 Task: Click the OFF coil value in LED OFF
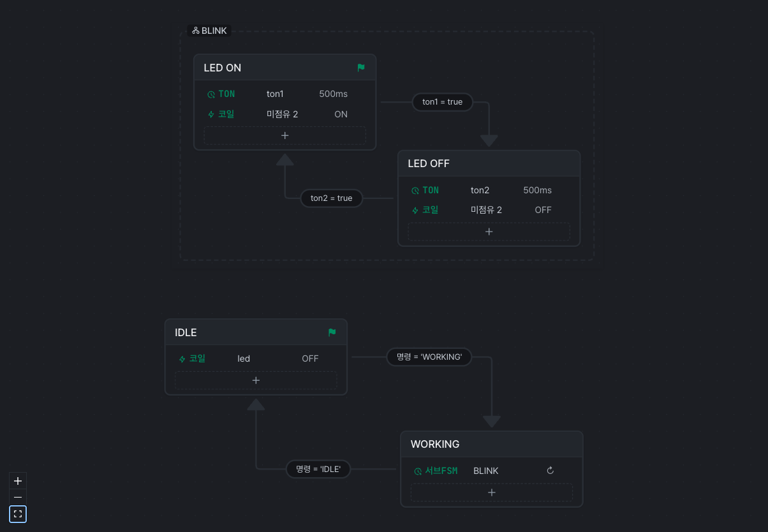click(x=543, y=210)
